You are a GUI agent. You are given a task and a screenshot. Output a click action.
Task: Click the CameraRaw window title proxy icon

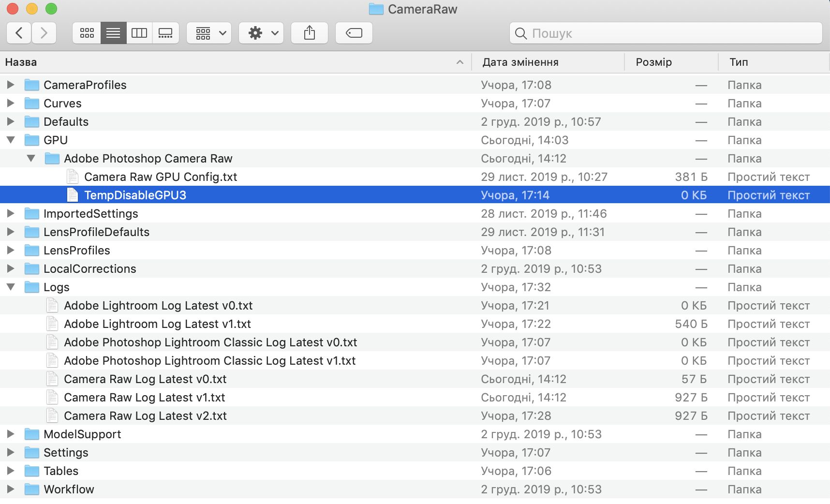(x=376, y=9)
